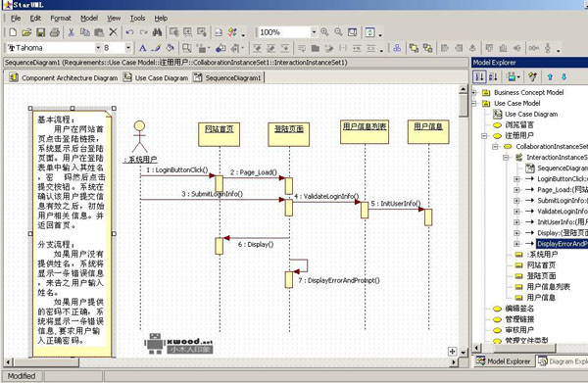Screen dimensions: 588x383
Task: Switch to Diagram Explorer bottom tab
Action: [x=563, y=361]
